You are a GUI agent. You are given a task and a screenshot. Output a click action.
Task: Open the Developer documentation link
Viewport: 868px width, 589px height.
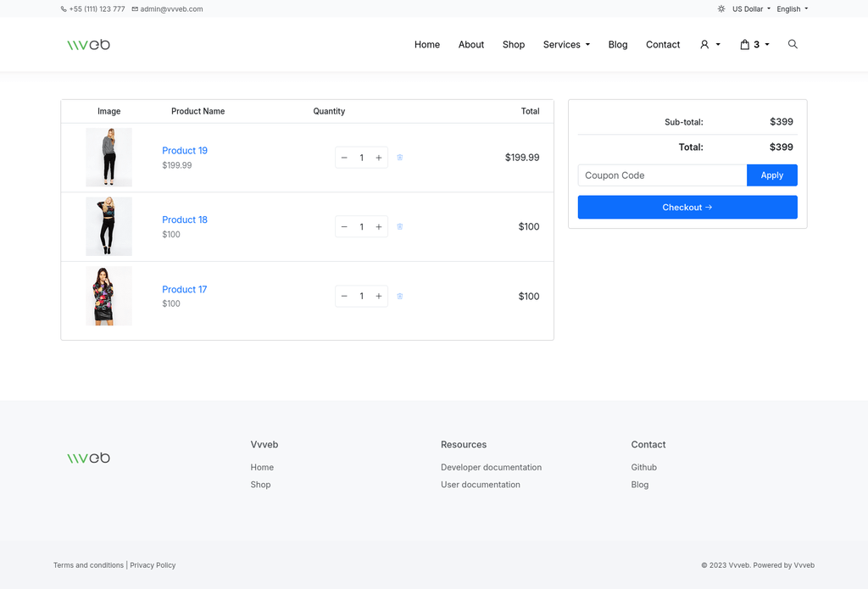pos(491,467)
